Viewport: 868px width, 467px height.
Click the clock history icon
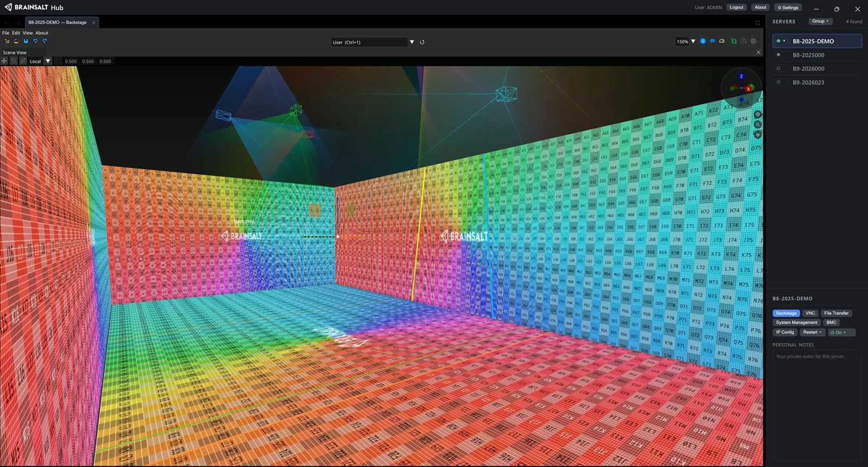(744, 41)
